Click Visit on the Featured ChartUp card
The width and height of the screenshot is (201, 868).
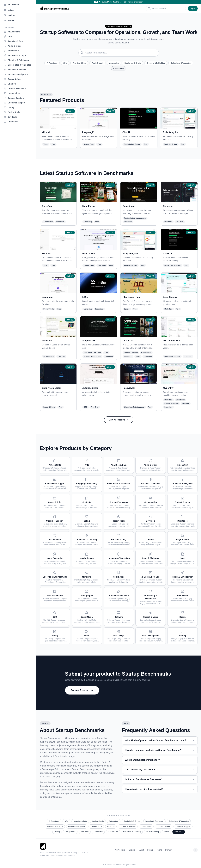point(150,111)
